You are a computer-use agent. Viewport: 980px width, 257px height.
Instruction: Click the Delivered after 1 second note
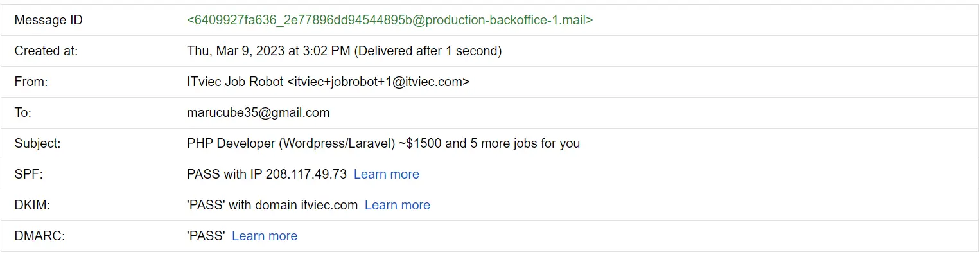pyautogui.click(x=428, y=51)
